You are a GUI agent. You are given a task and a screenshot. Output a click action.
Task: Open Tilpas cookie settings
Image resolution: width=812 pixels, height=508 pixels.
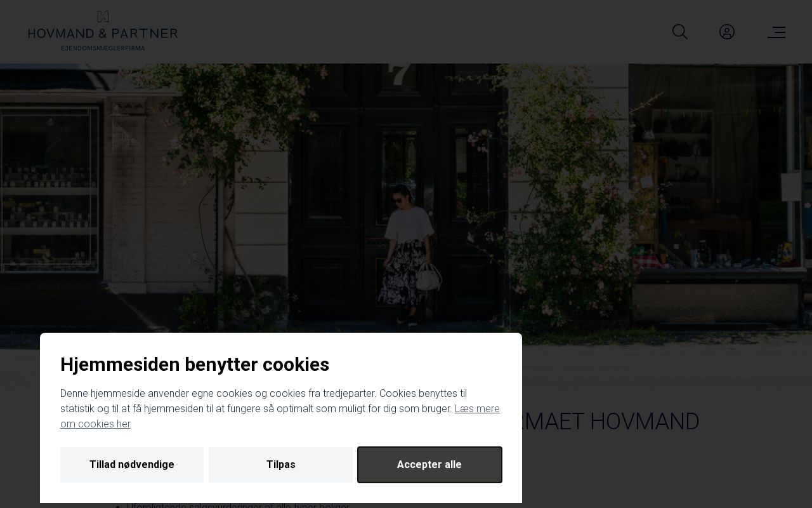click(280, 465)
